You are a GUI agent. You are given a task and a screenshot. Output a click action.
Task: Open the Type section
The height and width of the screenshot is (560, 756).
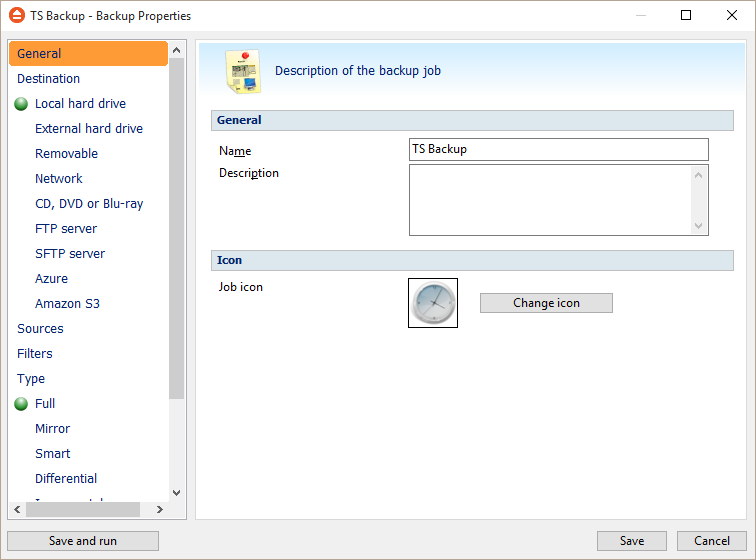click(31, 379)
